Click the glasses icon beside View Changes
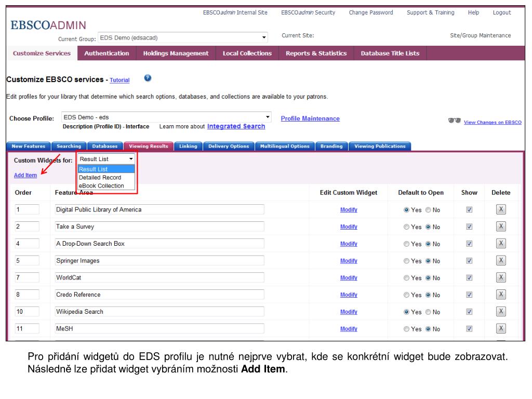This screenshot has width=532, height=399. point(454,121)
